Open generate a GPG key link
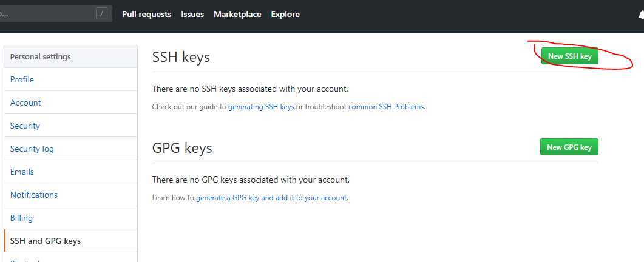Viewport: 644px width, 262px height. pos(272,198)
